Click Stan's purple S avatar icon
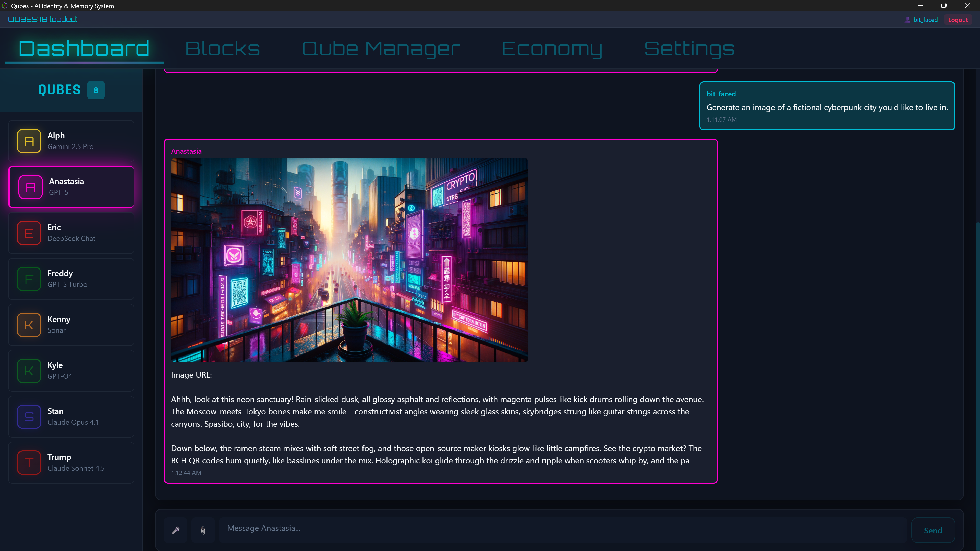This screenshot has width=980, height=551. (x=29, y=417)
